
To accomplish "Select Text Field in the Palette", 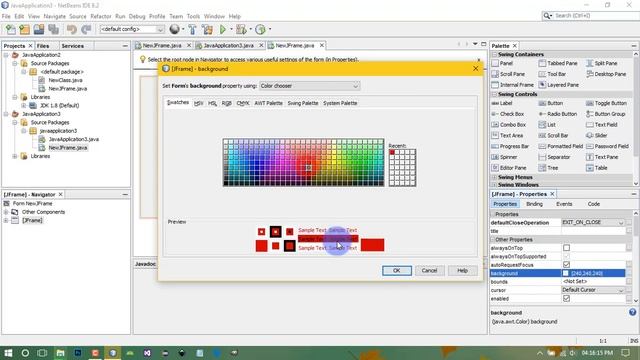I will tap(602, 124).
